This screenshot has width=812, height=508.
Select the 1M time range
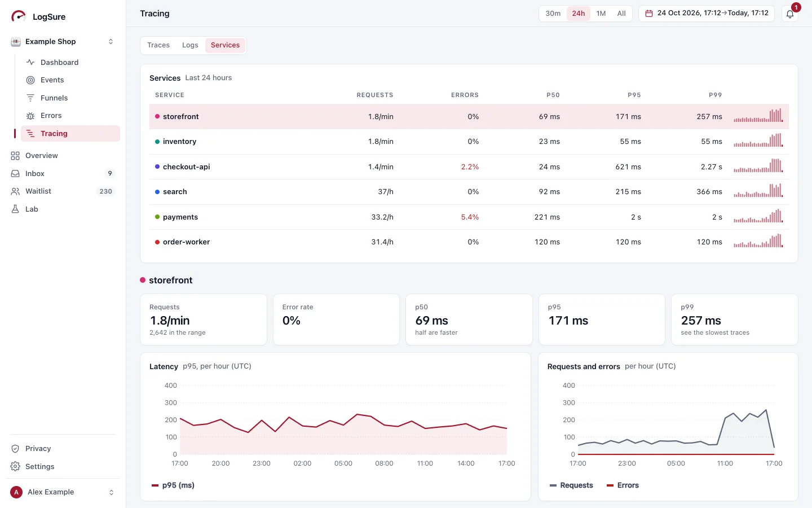(x=601, y=14)
